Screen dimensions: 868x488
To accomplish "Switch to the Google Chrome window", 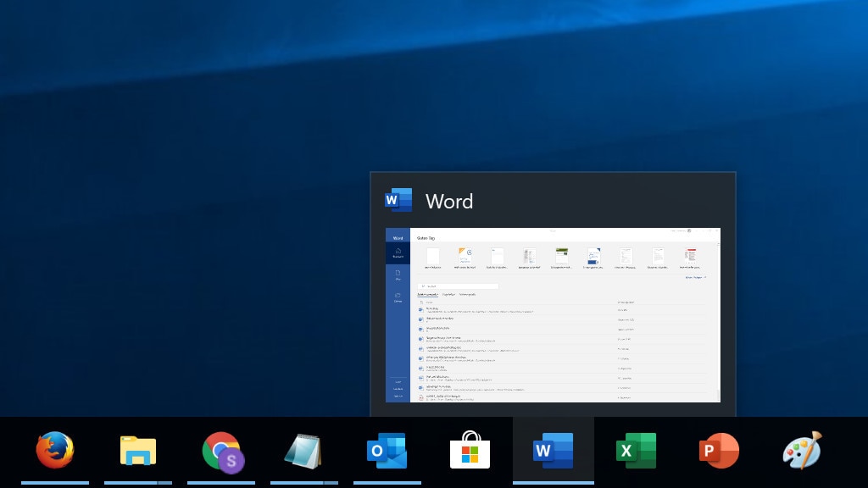I will coord(220,451).
